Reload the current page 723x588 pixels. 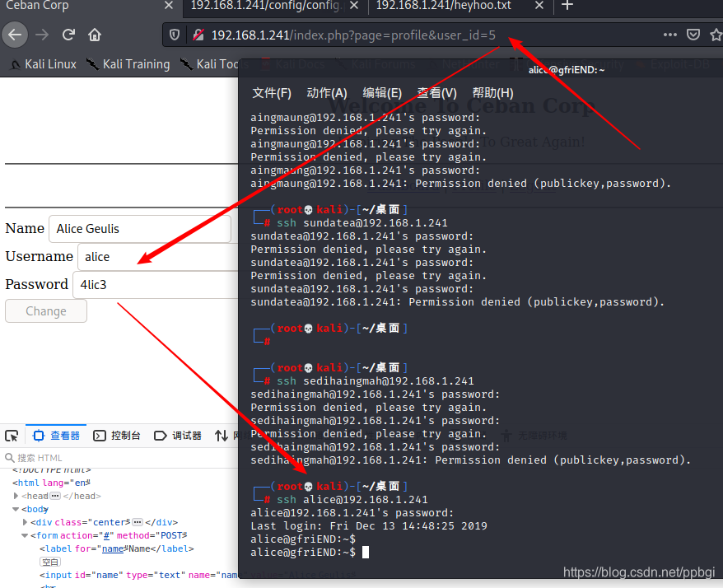(68, 35)
